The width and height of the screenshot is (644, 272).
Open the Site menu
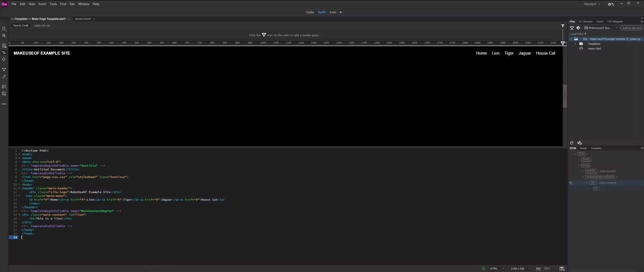(x=72, y=4)
